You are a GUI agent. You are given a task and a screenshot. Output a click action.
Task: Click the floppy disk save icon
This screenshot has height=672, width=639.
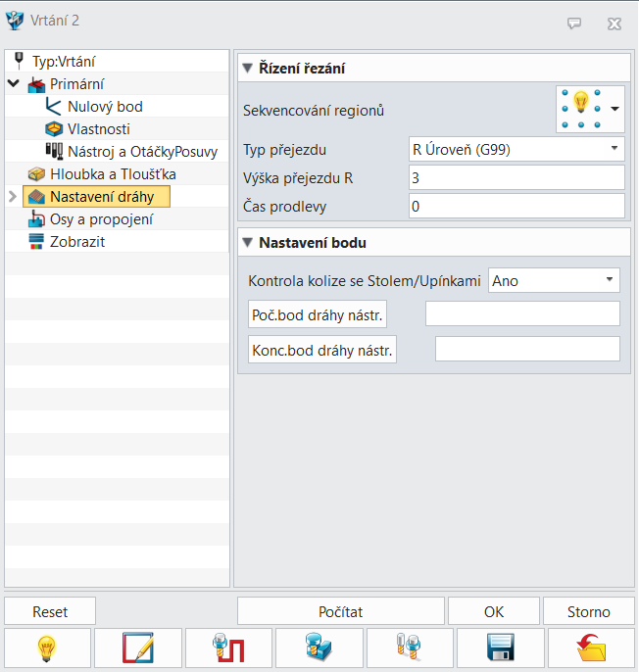pos(501,648)
